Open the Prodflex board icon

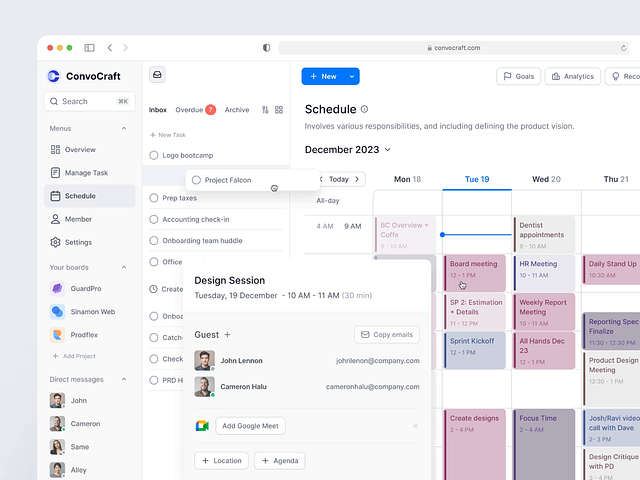pos(57,335)
